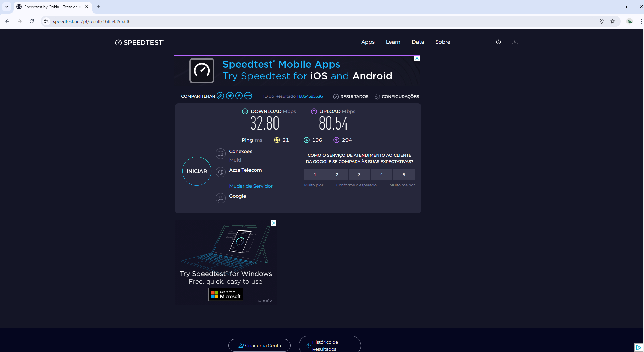This screenshot has width=644, height=352.
Task: Close the Speedtest for Windows ad
Action: pos(274,223)
